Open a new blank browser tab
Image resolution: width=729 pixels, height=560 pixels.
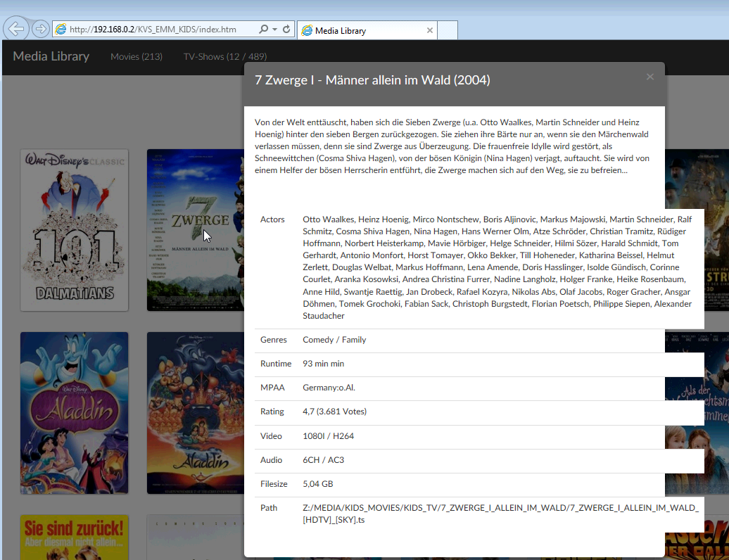[448, 31]
